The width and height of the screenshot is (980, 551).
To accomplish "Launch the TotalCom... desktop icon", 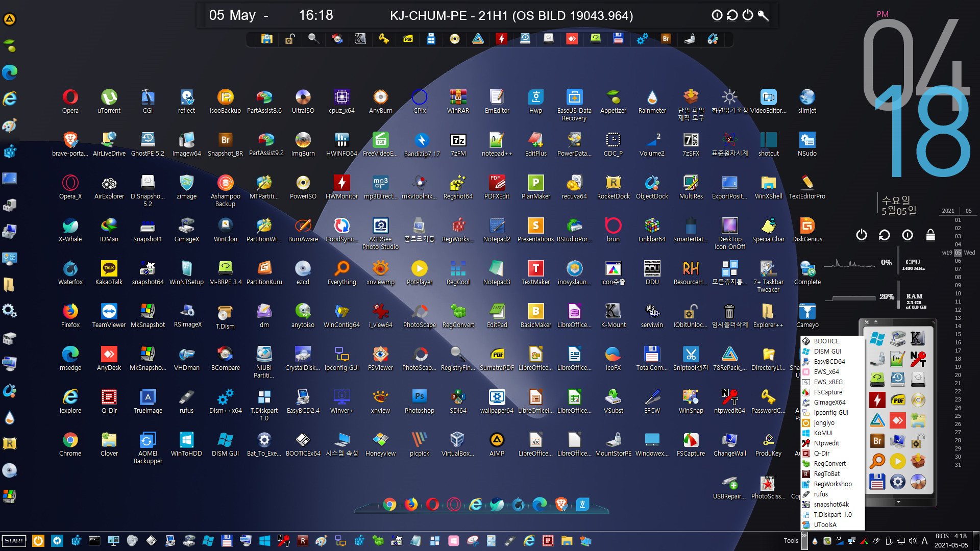I will coord(652,358).
